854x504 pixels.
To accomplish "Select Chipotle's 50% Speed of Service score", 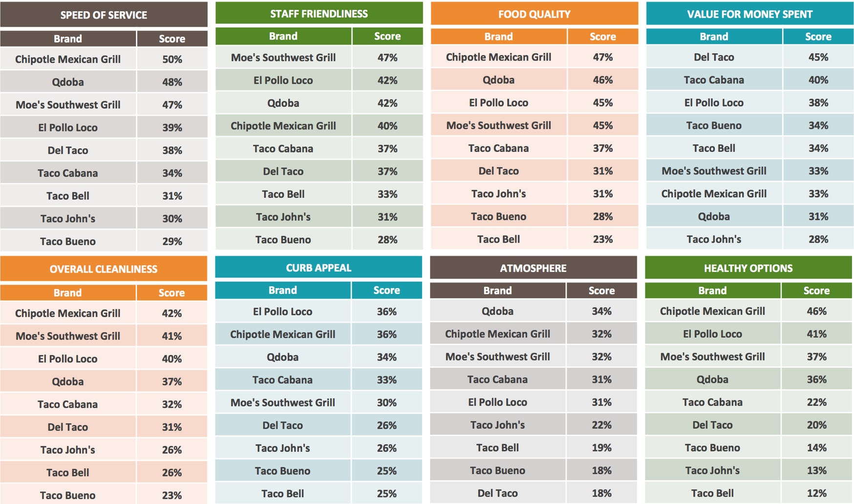I will (172, 59).
